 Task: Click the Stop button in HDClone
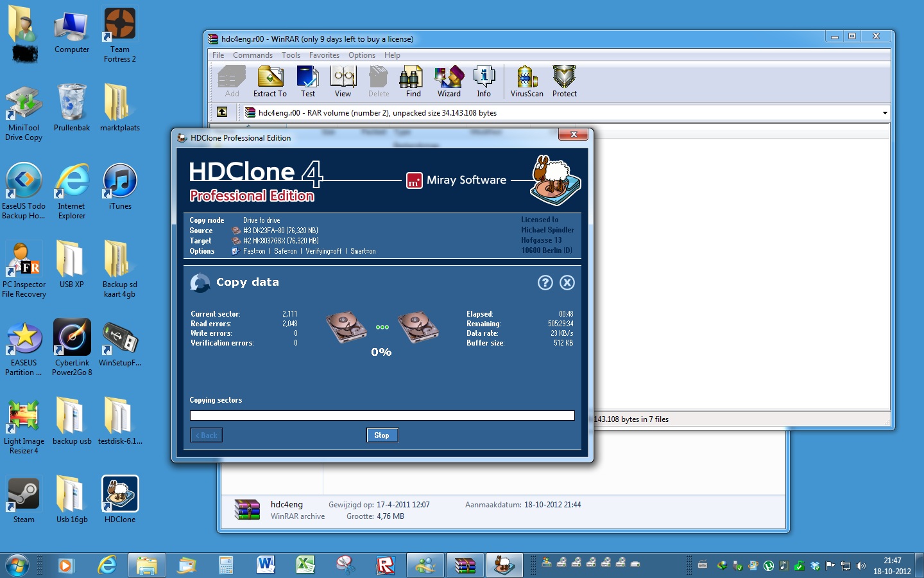point(382,435)
